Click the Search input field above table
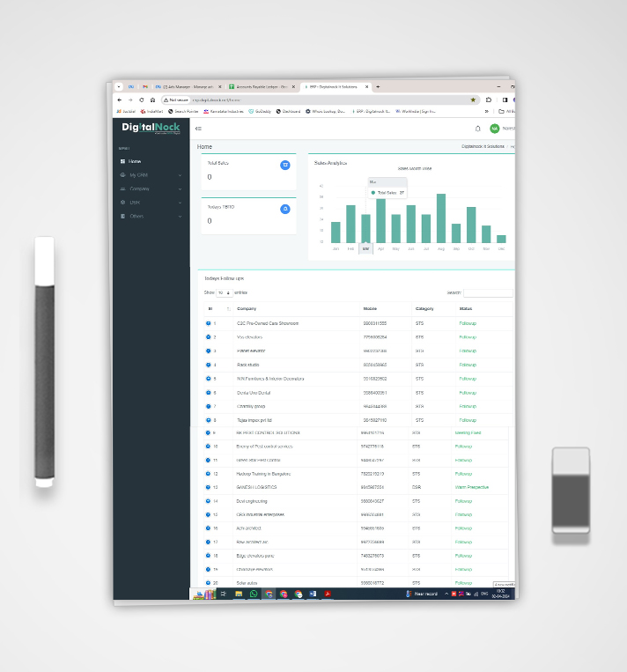The width and height of the screenshot is (627, 672). tap(487, 292)
